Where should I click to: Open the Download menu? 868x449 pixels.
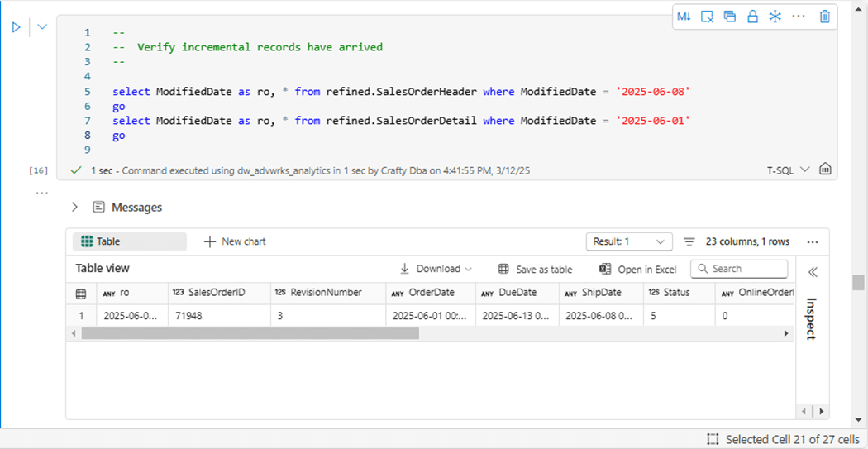click(x=436, y=269)
